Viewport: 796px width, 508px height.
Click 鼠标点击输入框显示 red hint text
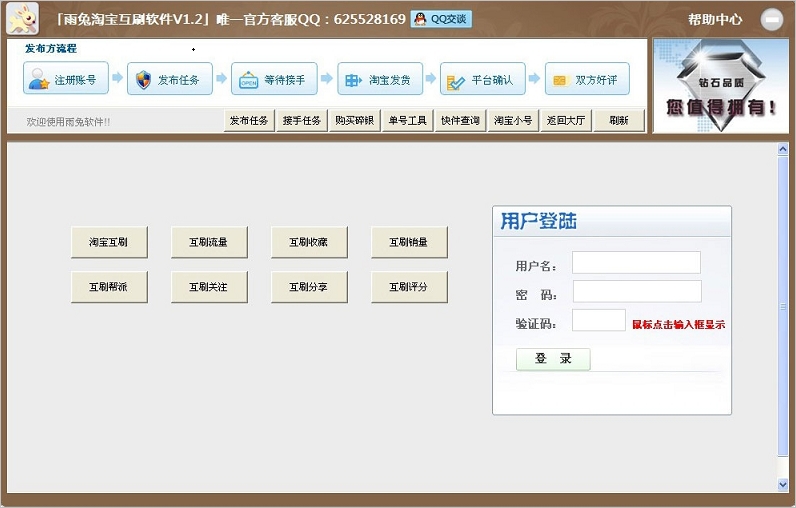pos(678,324)
